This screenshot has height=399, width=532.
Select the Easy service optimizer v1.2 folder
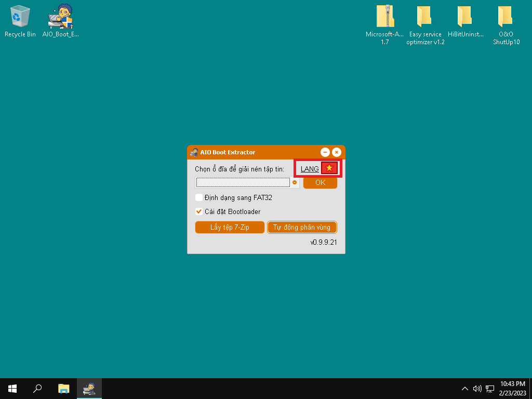(425, 21)
